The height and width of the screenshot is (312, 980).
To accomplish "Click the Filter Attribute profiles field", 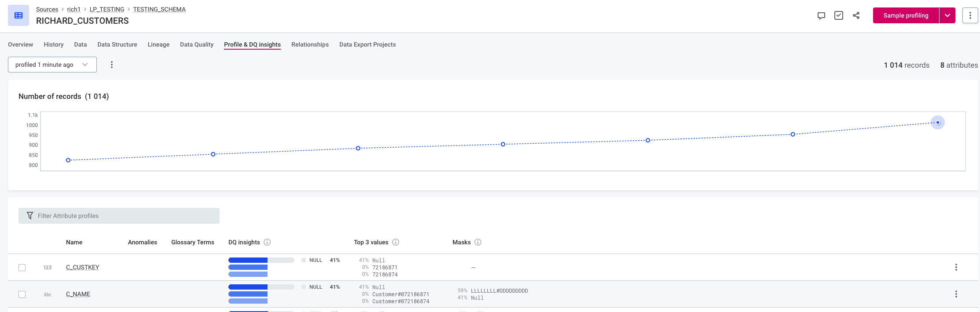I will click(x=119, y=216).
